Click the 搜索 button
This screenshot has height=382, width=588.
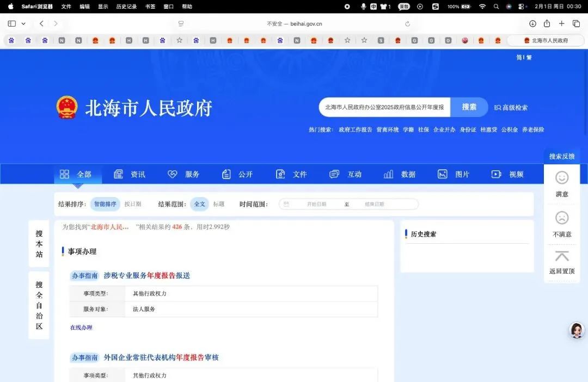pyautogui.click(x=469, y=107)
